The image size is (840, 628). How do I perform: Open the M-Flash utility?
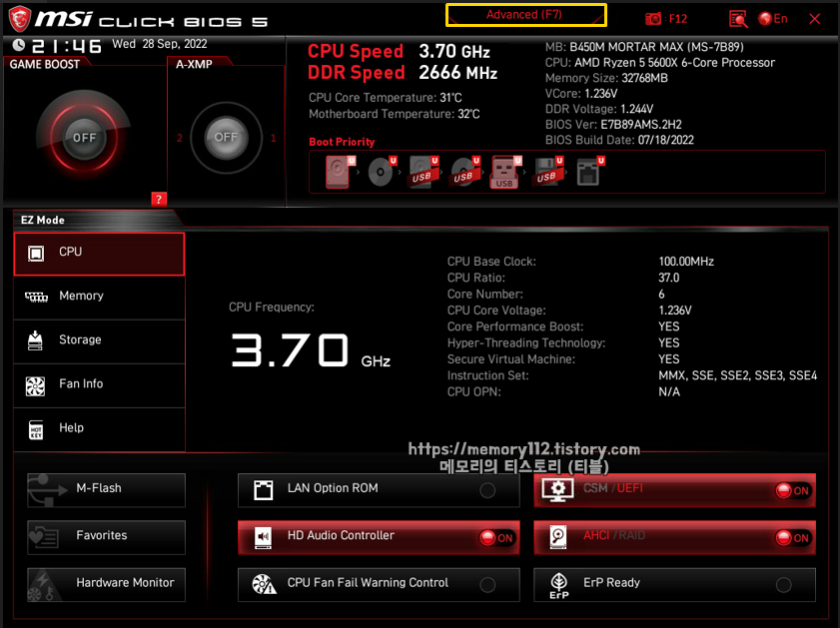[x=106, y=490]
